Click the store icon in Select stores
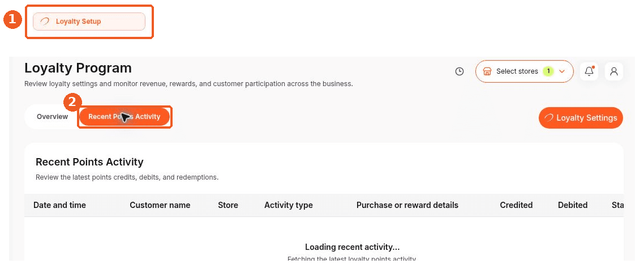 pyautogui.click(x=487, y=71)
